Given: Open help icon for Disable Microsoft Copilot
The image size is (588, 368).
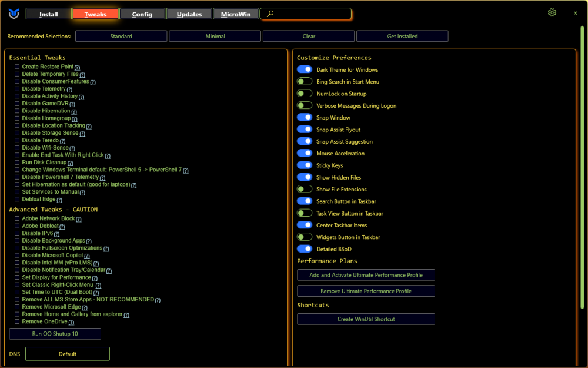Looking at the screenshot, I should click(x=87, y=256).
